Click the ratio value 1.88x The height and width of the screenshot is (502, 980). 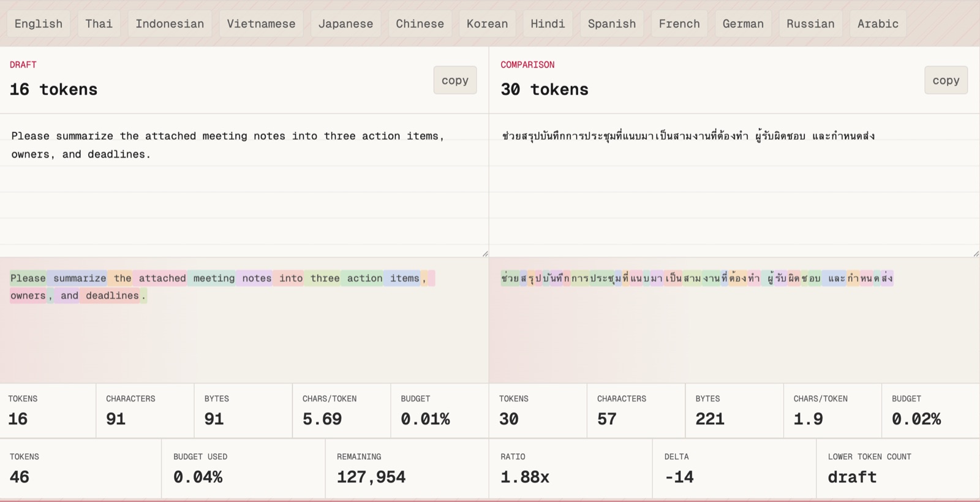[525, 477]
